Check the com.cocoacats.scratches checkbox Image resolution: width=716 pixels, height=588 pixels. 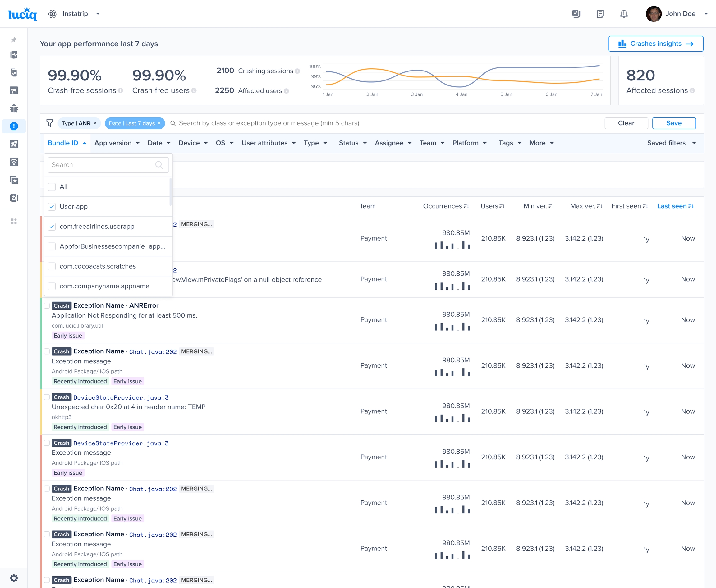point(52,266)
